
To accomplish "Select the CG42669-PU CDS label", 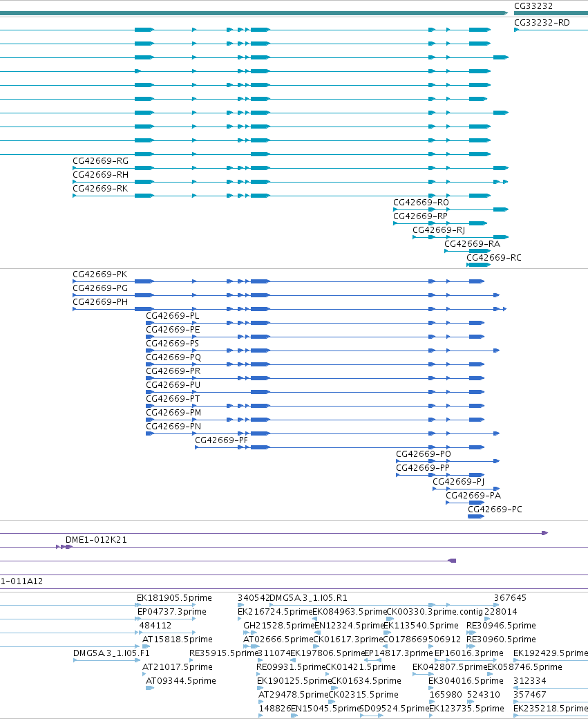I will coord(173,384).
